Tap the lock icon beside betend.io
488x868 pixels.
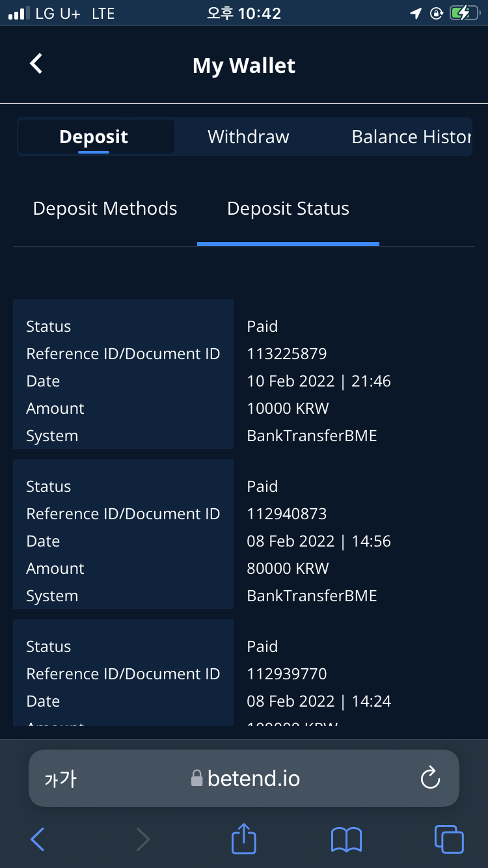[x=197, y=778]
